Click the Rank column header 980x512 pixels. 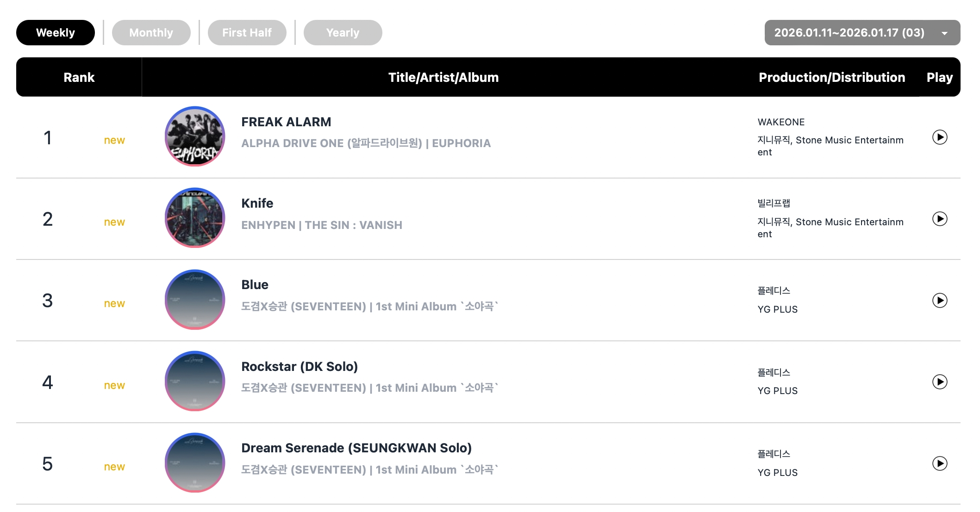[x=79, y=77]
